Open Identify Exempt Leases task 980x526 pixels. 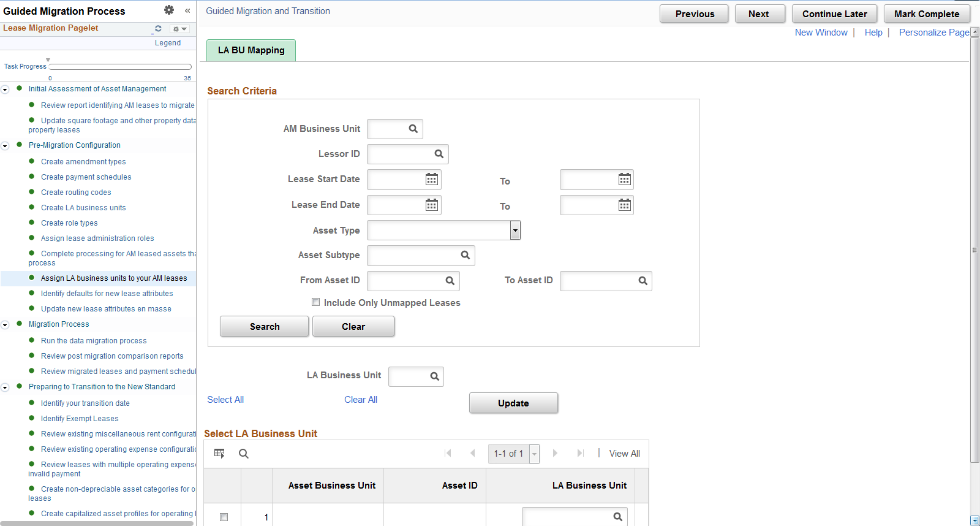tap(80, 419)
